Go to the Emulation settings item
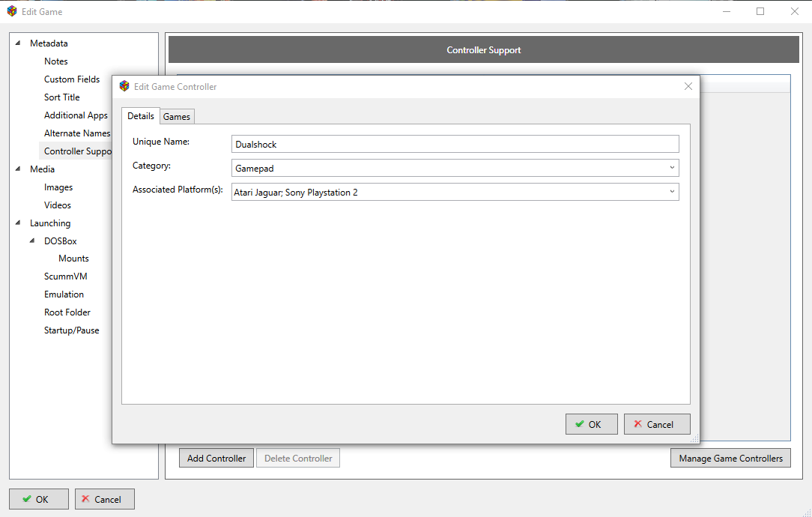Viewport: 812px width, 517px height. 64,294
